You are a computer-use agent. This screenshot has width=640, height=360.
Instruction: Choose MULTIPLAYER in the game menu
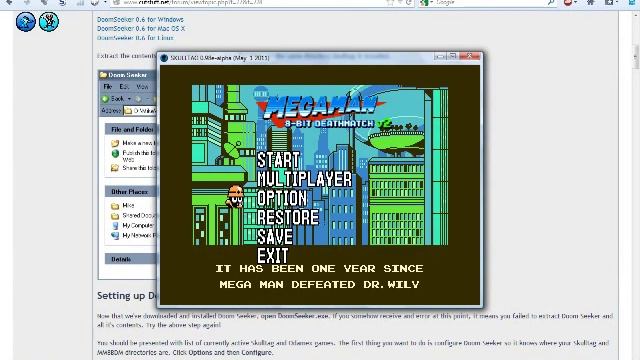click(304, 179)
